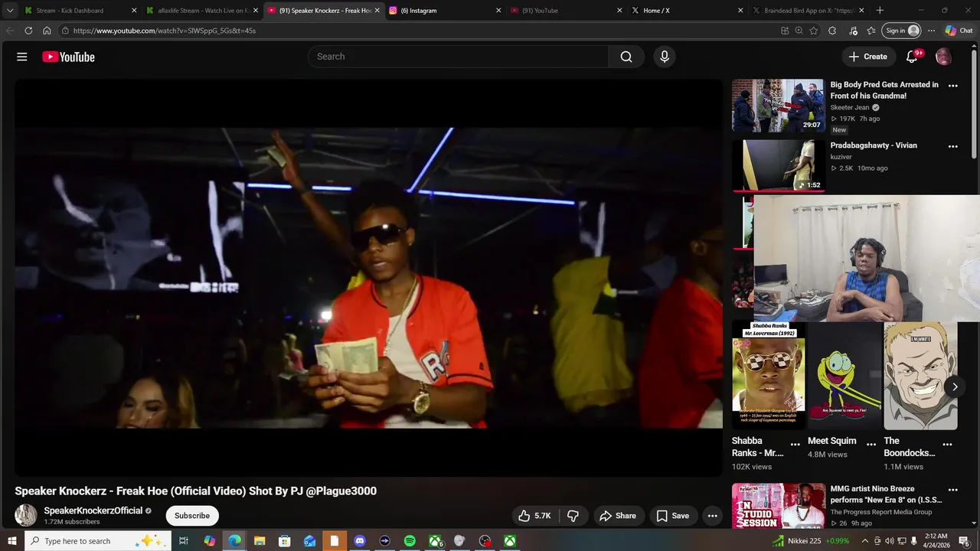This screenshot has width=980, height=551.
Task: Open the notifications bell
Action: click(x=912, y=57)
